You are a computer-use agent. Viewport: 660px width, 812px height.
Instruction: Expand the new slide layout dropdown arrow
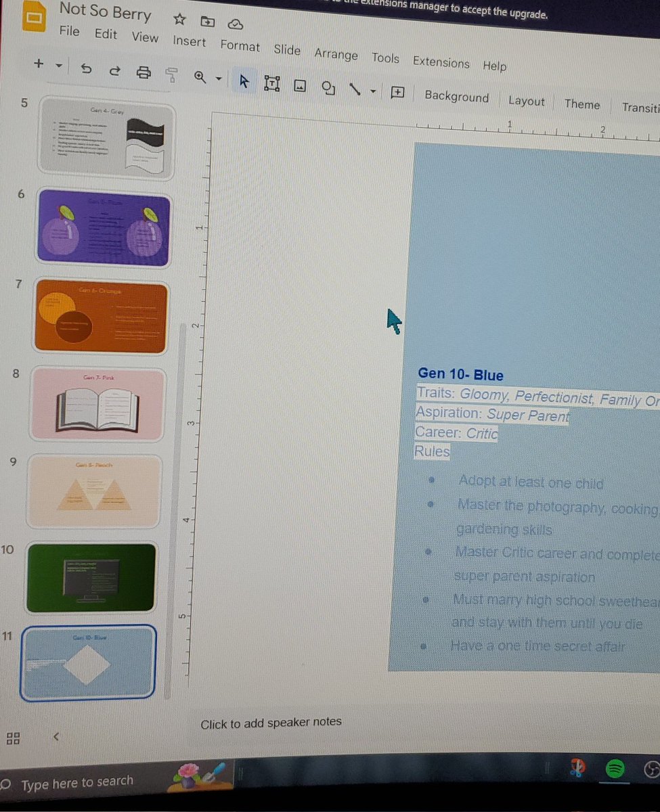pyautogui.click(x=59, y=66)
